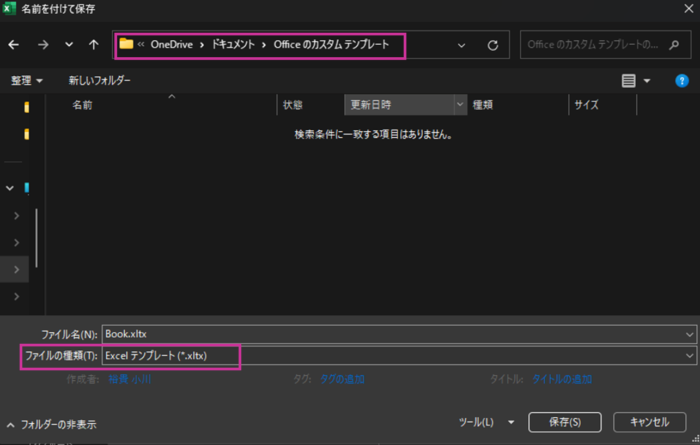The image size is (700, 445).
Task: Click the キャンセル button
Action: [x=649, y=421]
